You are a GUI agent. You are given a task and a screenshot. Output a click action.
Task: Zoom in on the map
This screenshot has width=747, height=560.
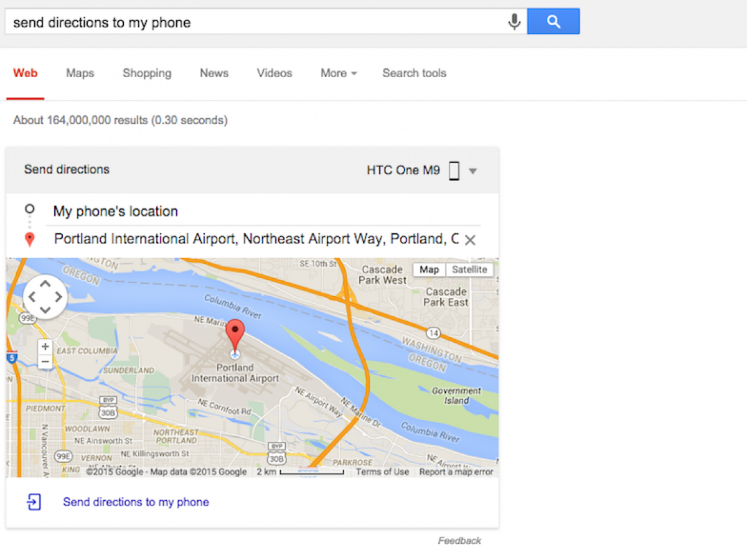(x=45, y=347)
